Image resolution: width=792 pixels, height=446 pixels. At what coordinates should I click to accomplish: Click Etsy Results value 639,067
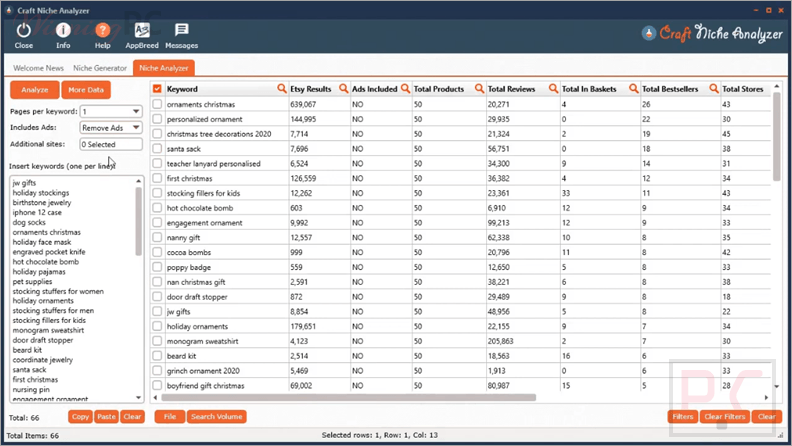303,105
